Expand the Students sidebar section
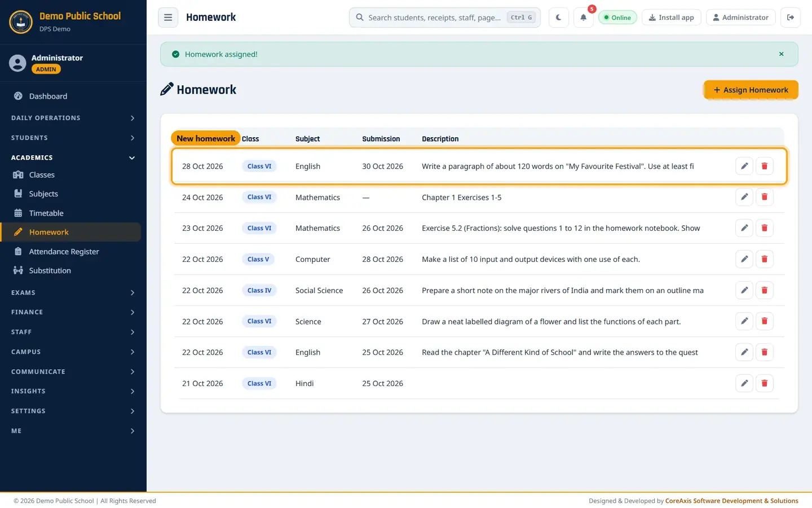 point(73,138)
